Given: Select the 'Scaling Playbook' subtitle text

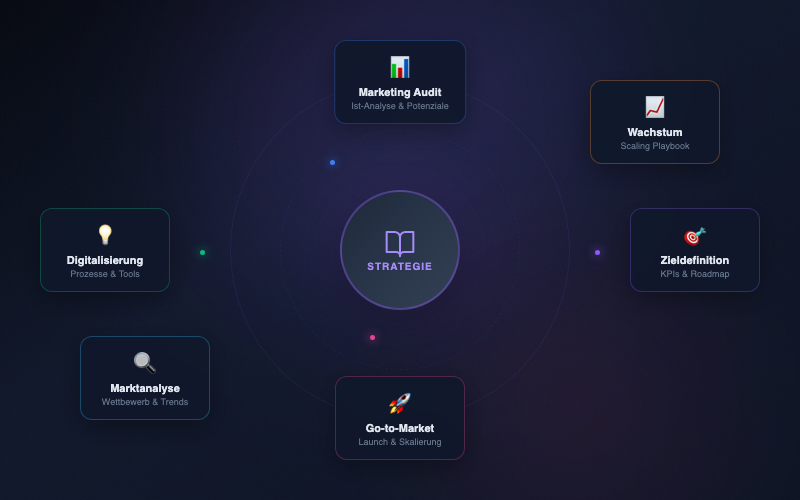Looking at the screenshot, I should [x=655, y=146].
